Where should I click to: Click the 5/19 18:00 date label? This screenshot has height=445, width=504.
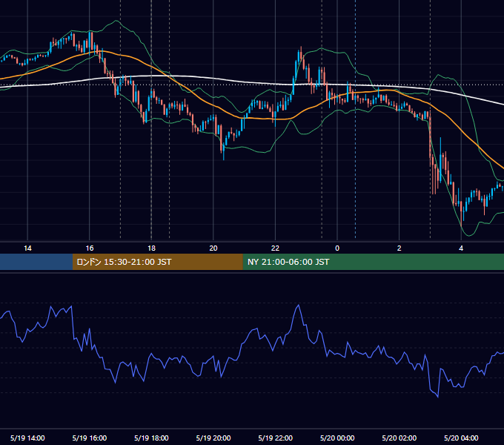(x=151, y=438)
